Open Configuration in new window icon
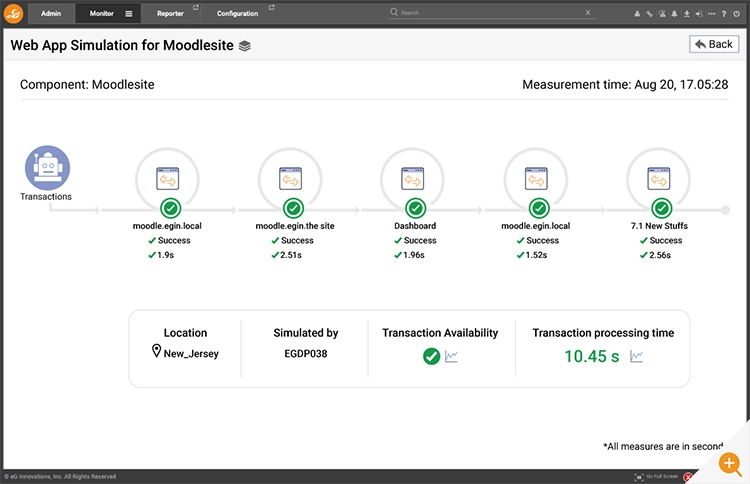Viewport: 750px width, 484px height. coord(272,8)
